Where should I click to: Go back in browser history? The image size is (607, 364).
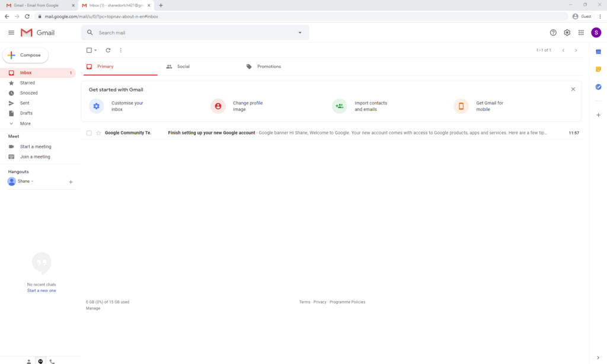click(x=7, y=16)
